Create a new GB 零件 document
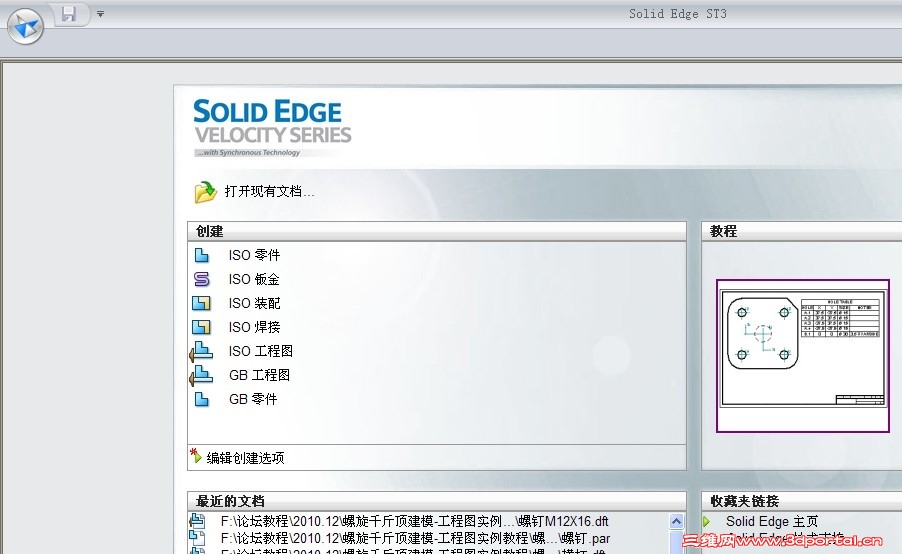 (253, 399)
